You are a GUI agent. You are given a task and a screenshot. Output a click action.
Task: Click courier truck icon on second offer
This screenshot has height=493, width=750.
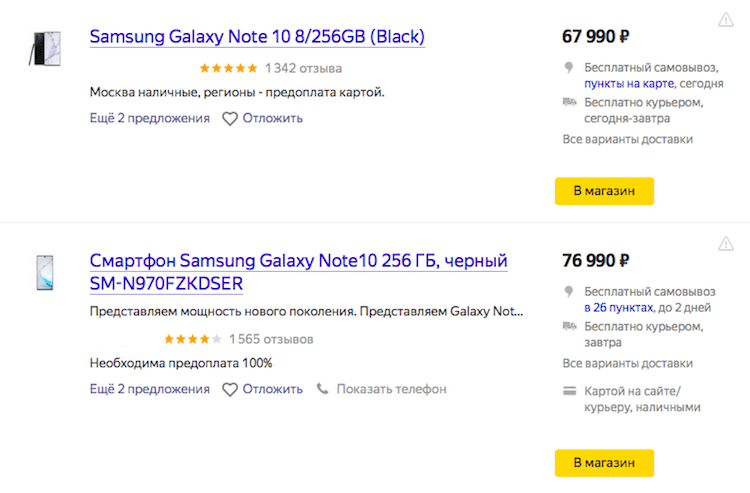click(569, 326)
